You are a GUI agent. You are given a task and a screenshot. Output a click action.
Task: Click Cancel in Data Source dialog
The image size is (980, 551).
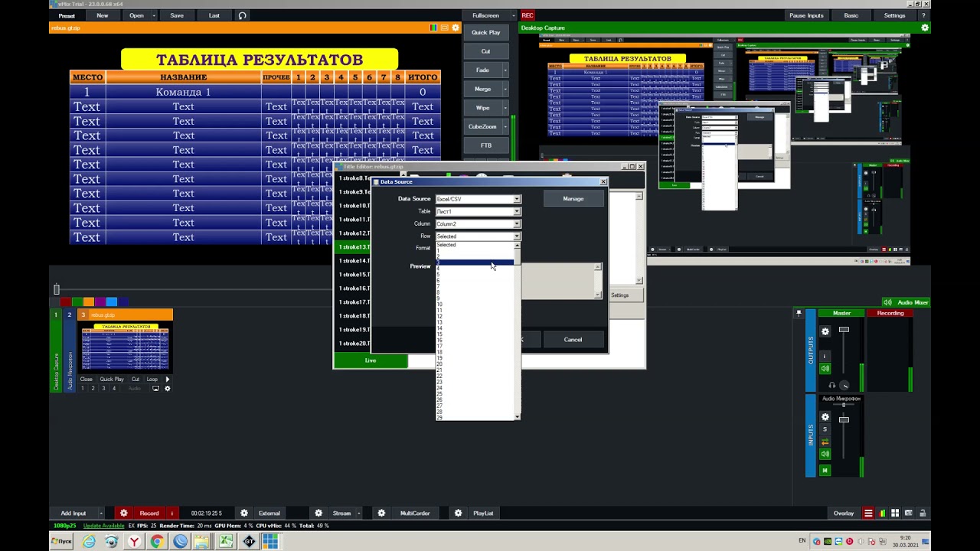pos(573,340)
